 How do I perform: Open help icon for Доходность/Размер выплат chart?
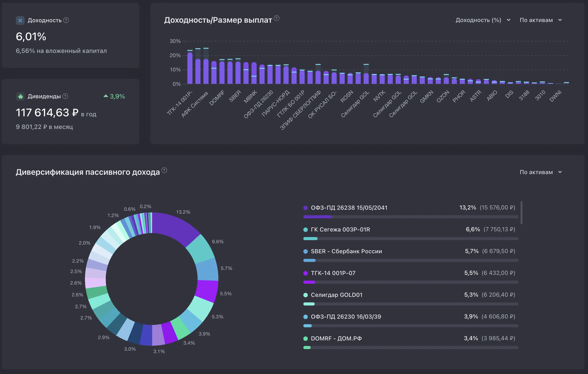point(276,18)
